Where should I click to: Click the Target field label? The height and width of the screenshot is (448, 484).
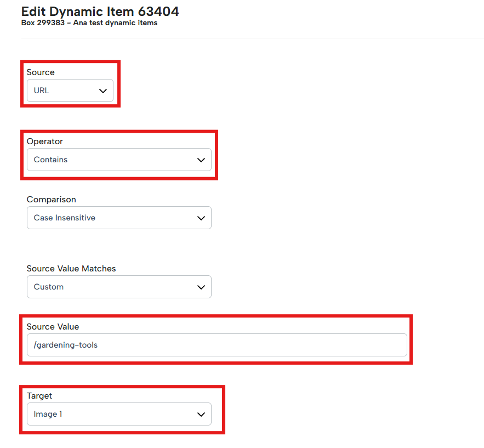pyautogui.click(x=39, y=395)
